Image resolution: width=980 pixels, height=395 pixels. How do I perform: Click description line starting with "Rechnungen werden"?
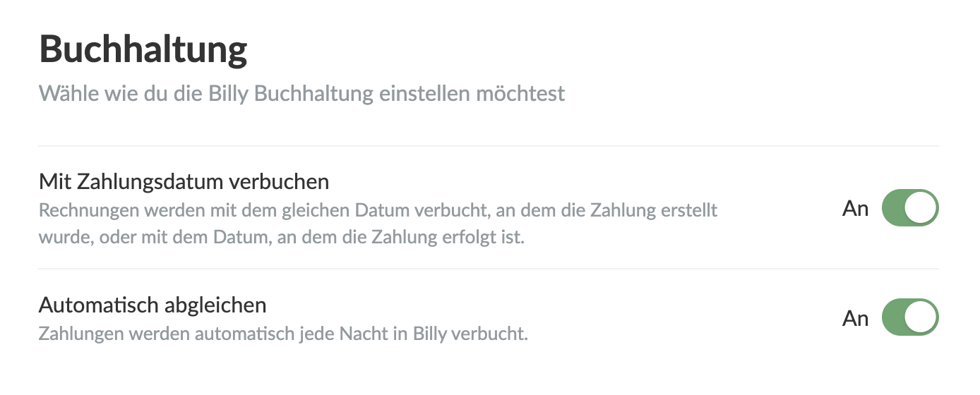click(378, 211)
